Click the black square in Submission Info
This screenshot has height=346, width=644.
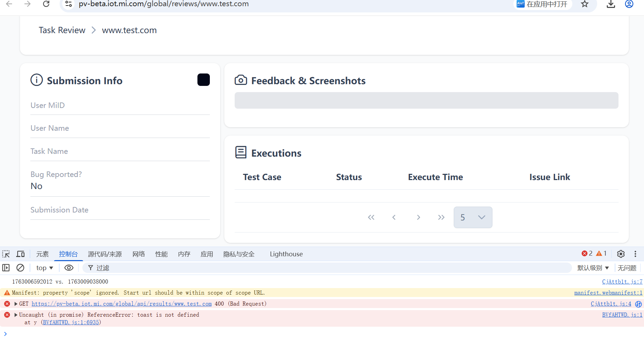pyautogui.click(x=203, y=80)
